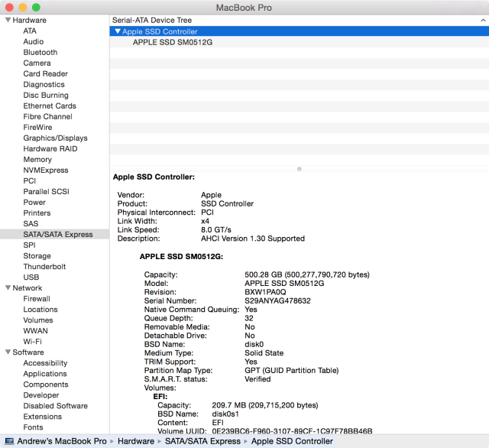Select Camera in the sidebar
Viewport: 489px width, 448px height.
[x=37, y=63]
